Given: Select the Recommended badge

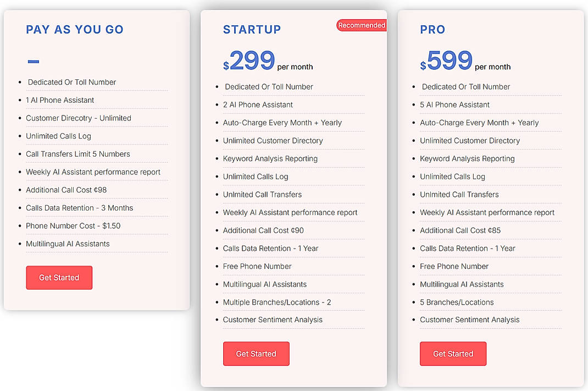Looking at the screenshot, I should click(361, 25).
